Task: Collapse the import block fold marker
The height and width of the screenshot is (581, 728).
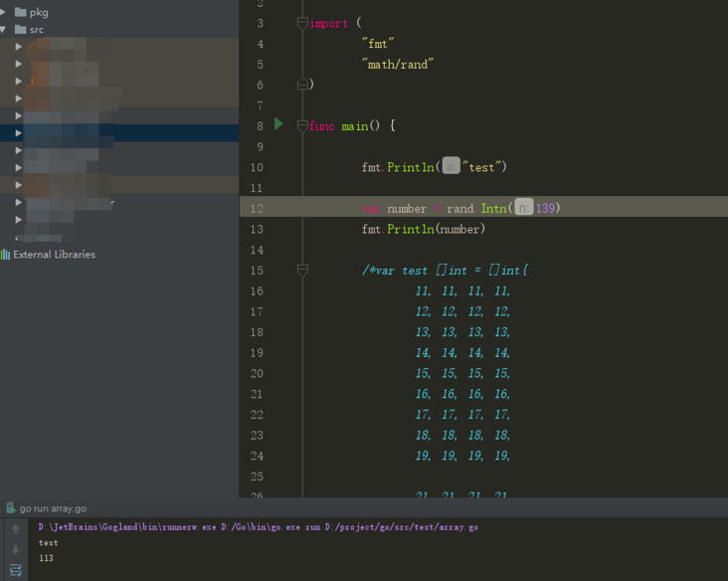Action: point(302,23)
